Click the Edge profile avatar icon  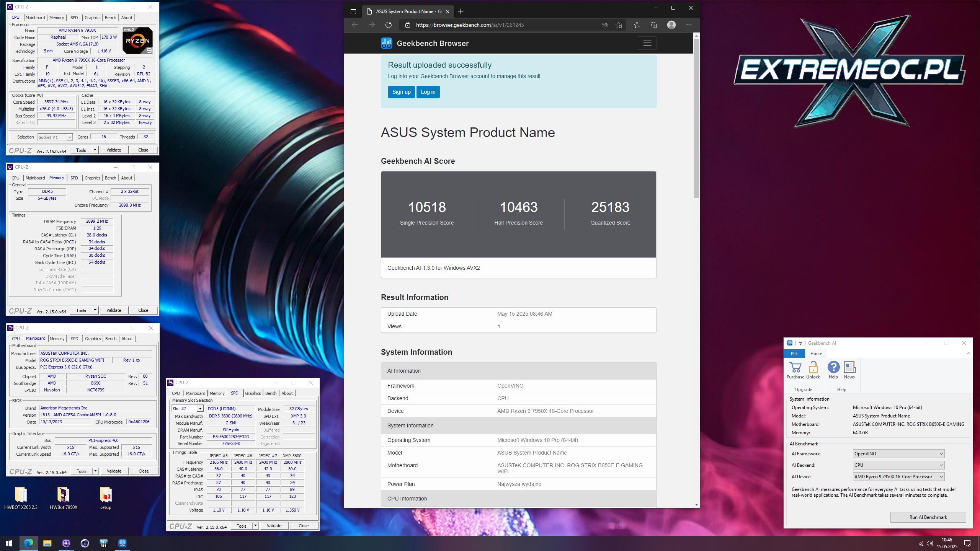tap(671, 25)
